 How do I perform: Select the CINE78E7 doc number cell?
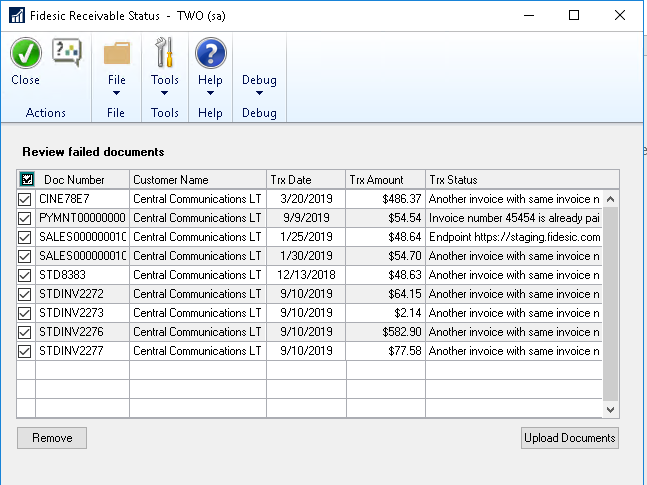pos(83,199)
